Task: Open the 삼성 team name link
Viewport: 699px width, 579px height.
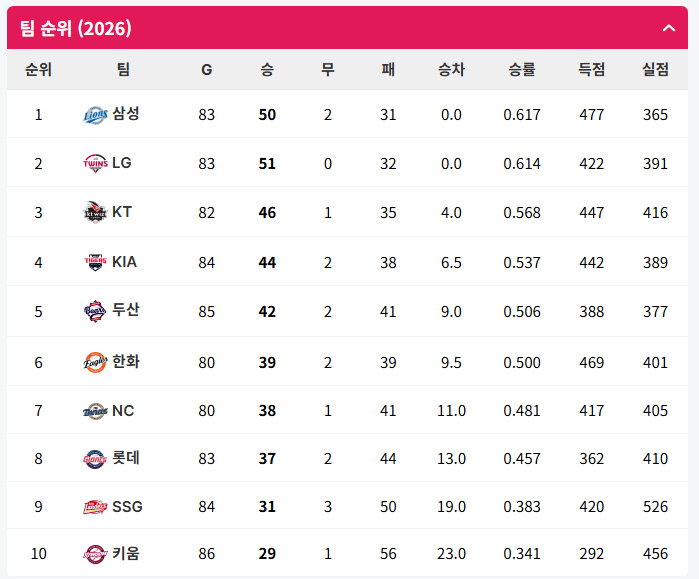Action: click(126, 114)
